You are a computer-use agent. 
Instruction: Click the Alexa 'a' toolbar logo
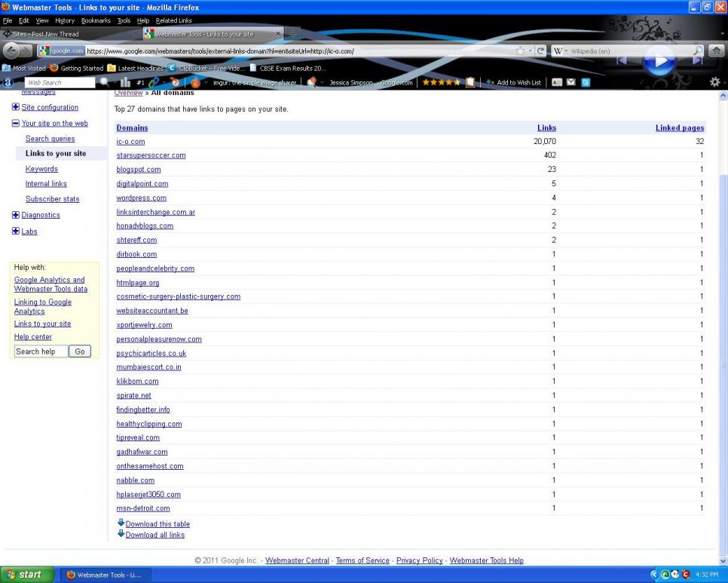click(x=8, y=83)
